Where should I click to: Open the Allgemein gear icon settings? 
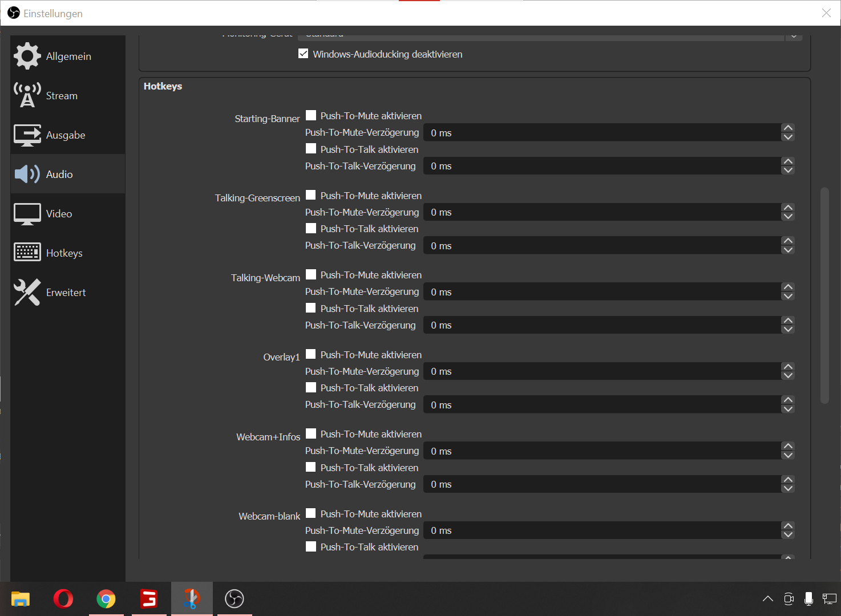click(27, 56)
